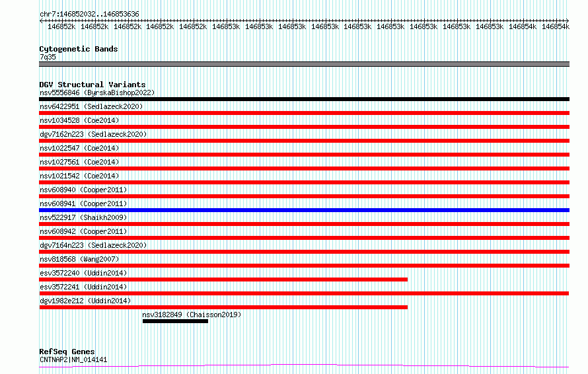Viewport: 588px width, 374px height.
Task: Open nsv1034528 (Coe2014) variant label
Action: point(79,120)
